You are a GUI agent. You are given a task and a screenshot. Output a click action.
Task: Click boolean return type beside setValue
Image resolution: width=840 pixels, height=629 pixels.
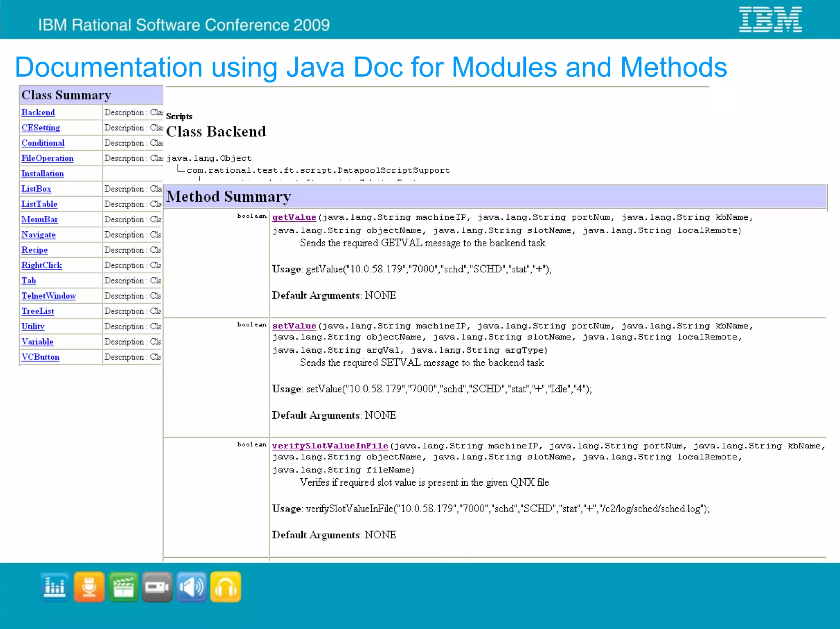point(252,325)
